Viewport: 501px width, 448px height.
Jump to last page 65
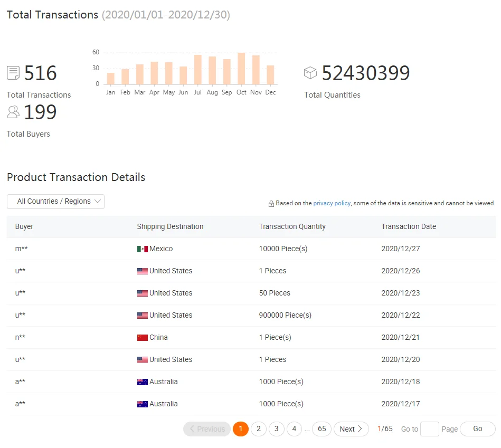click(x=322, y=429)
